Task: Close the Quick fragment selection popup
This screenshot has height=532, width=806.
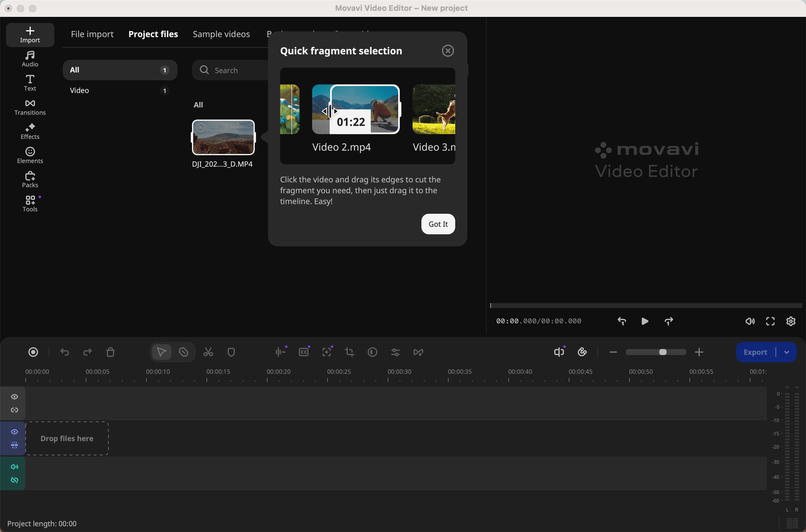Action: [448, 51]
